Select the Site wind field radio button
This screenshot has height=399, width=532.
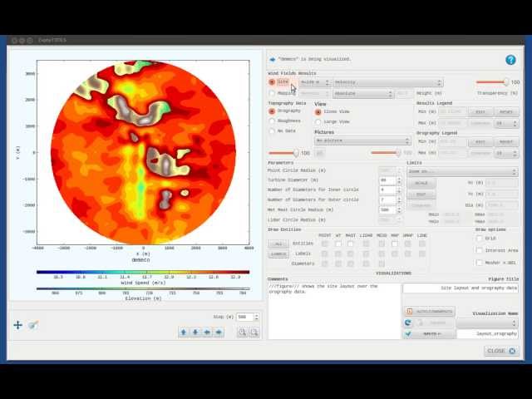[272, 82]
